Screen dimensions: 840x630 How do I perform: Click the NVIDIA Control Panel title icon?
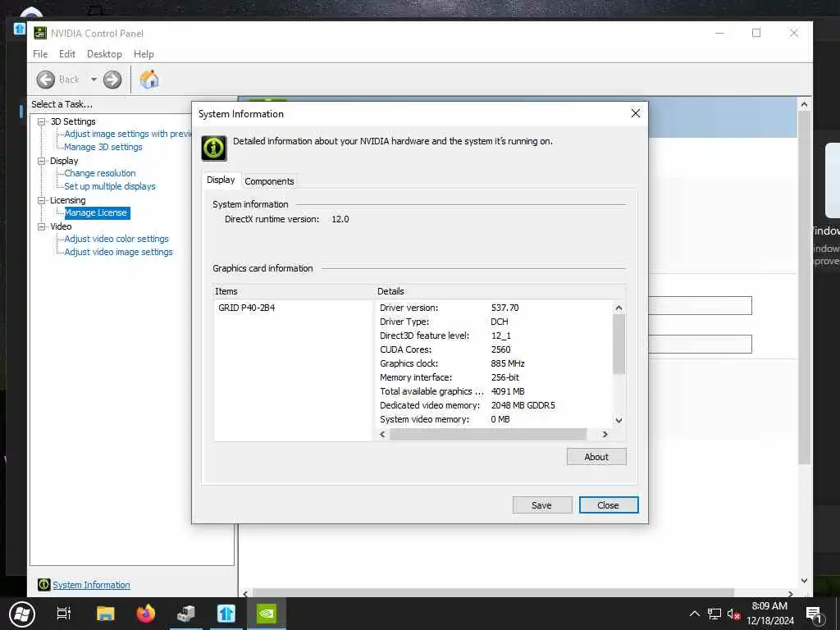pos(40,33)
